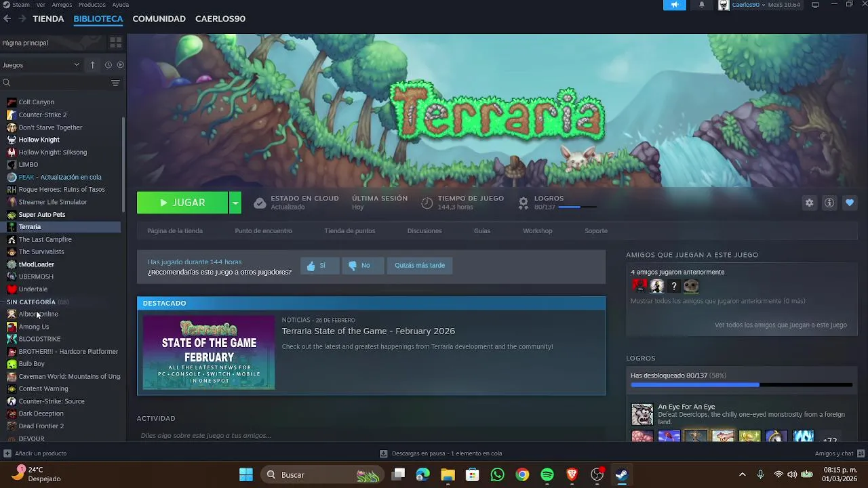
Task: Select tModLoader in the game list
Action: (x=36, y=264)
